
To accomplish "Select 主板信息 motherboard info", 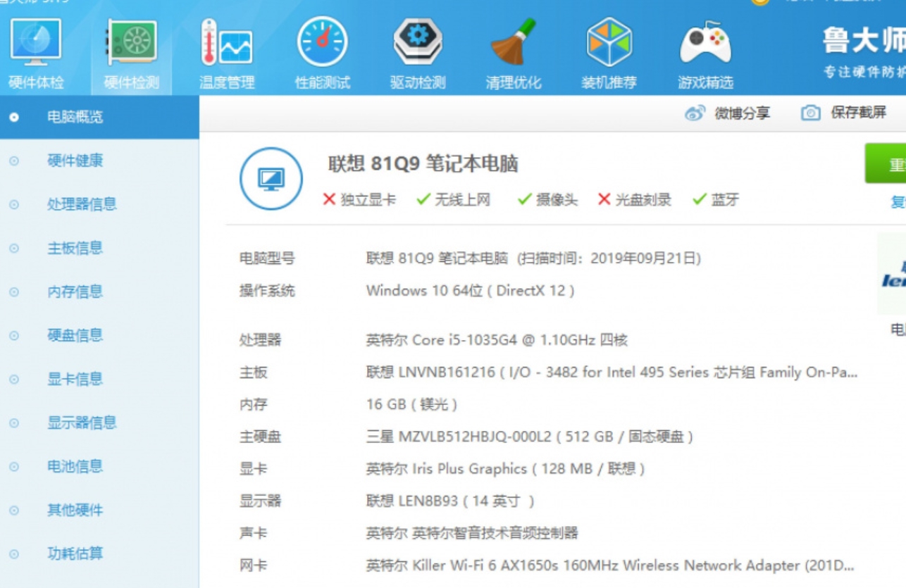I will (x=75, y=248).
